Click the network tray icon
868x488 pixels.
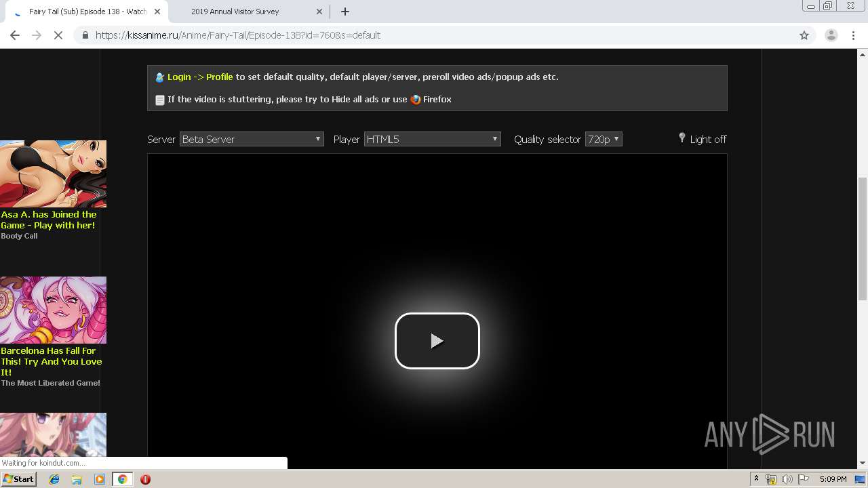click(x=771, y=479)
